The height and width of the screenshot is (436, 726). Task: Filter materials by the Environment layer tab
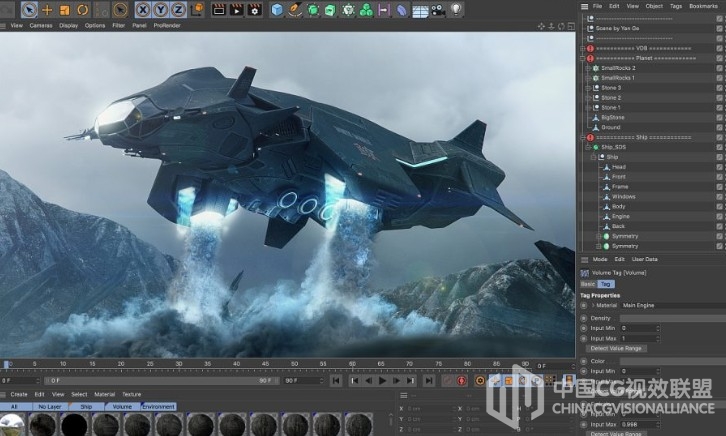pyautogui.click(x=158, y=406)
